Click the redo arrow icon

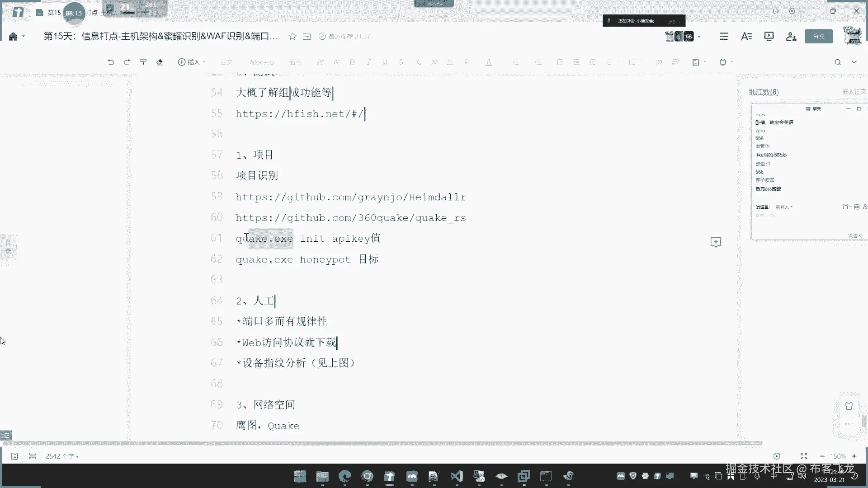pos(127,62)
